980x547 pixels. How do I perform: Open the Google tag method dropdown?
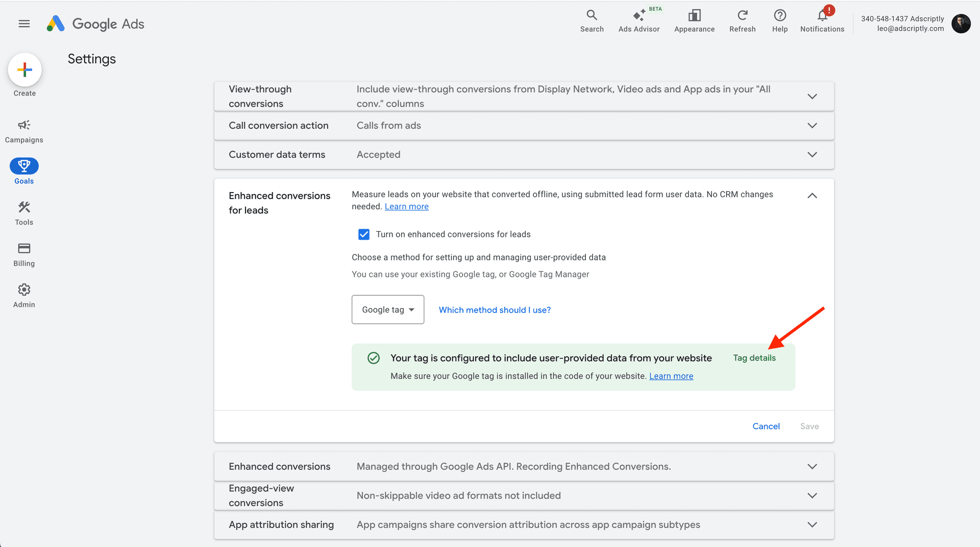(x=387, y=310)
